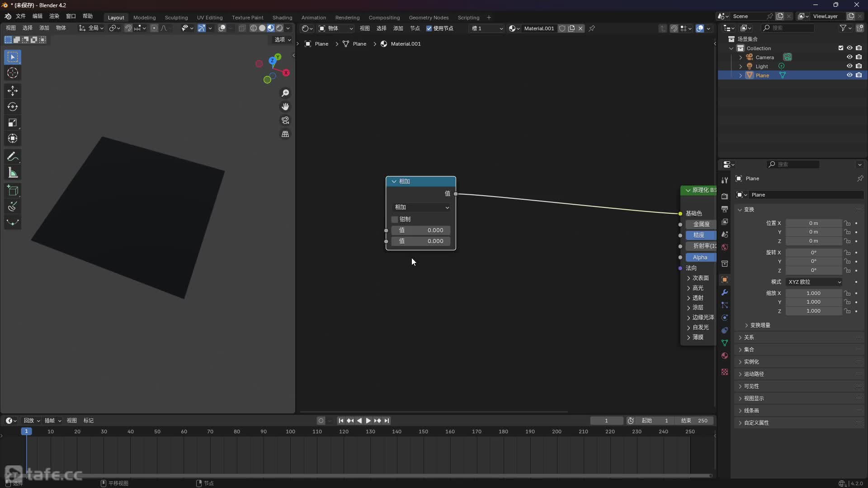Open the World properties tab
This screenshot has height=488, width=868.
(x=725, y=247)
